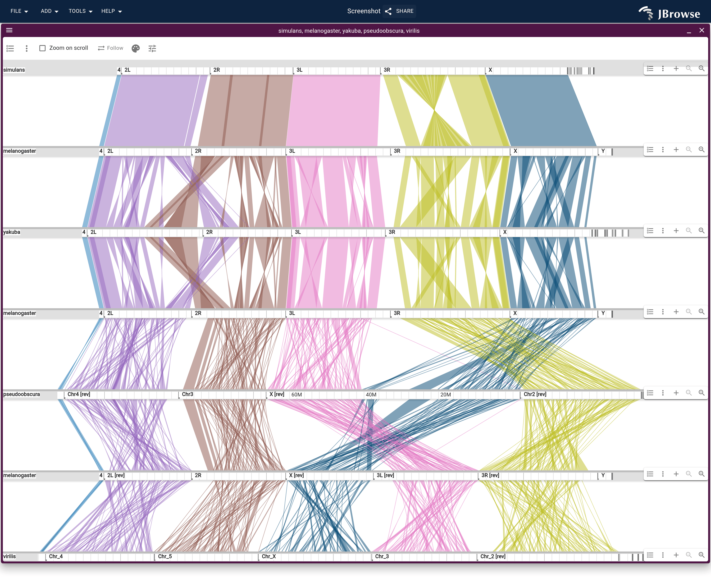Click plus icon on second melanogaster row
Screen dimensions: 711x588
point(676,312)
